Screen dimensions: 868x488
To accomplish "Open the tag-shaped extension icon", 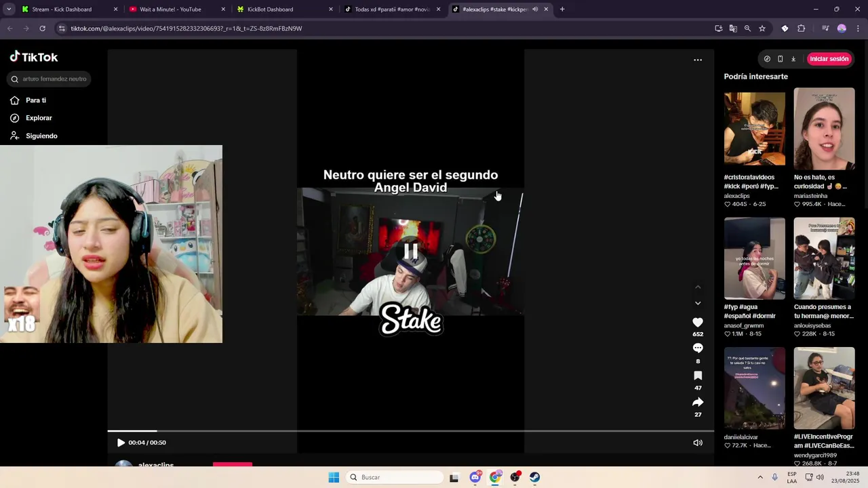I will point(785,28).
